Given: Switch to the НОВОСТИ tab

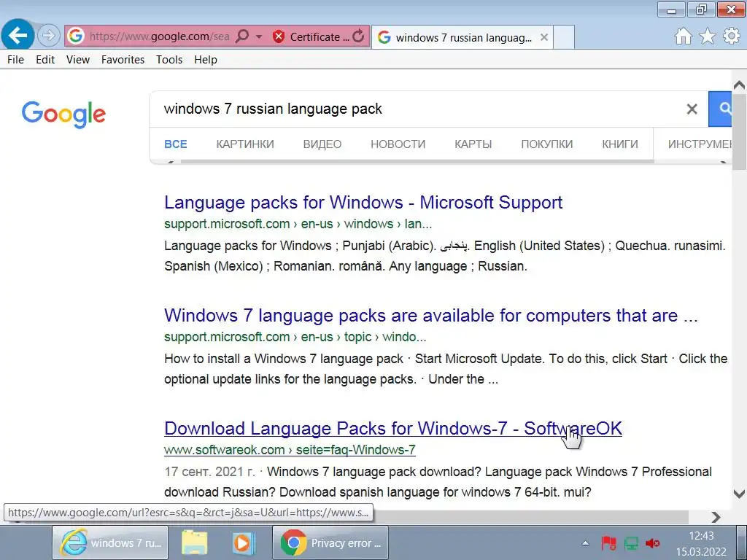Looking at the screenshot, I should pos(398,144).
